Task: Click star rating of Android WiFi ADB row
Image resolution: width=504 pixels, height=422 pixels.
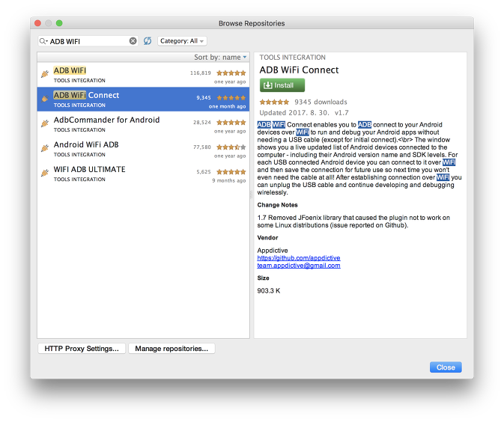Action: [x=231, y=147]
